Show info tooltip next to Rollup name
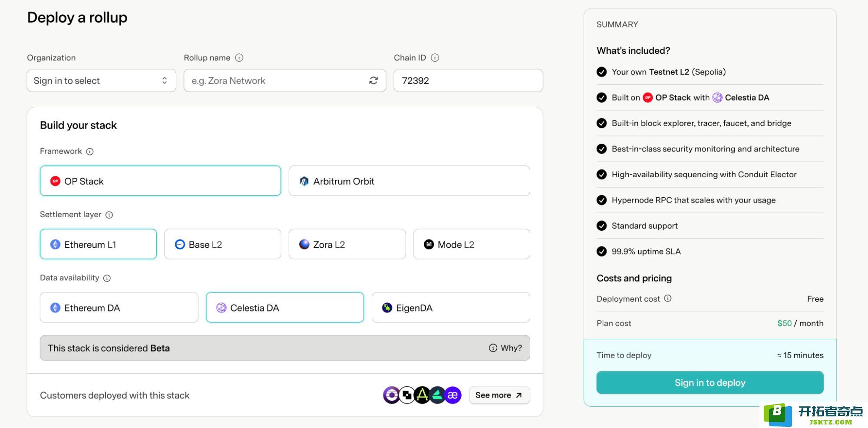The height and width of the screenshot is (428, 868). [x=239, y=58]
